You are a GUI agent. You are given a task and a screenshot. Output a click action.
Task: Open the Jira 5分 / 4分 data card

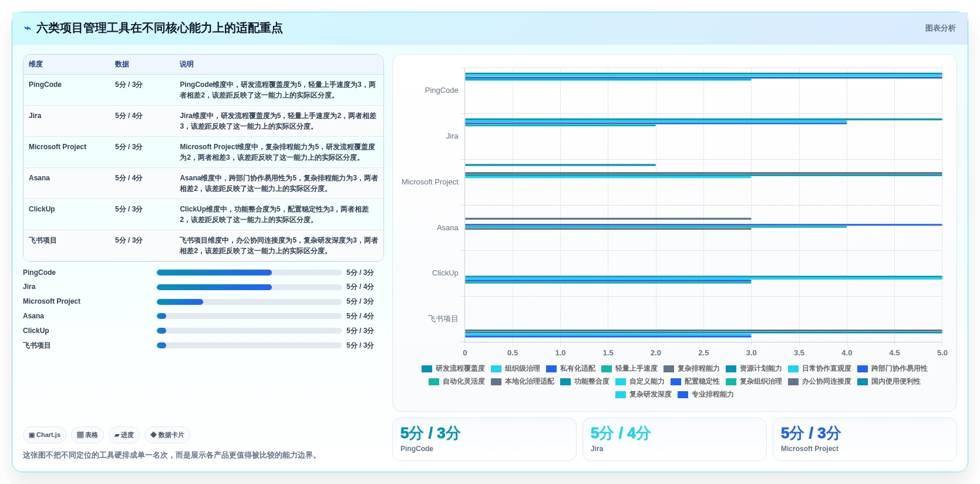pyautogui.click(x=675, y=439)
